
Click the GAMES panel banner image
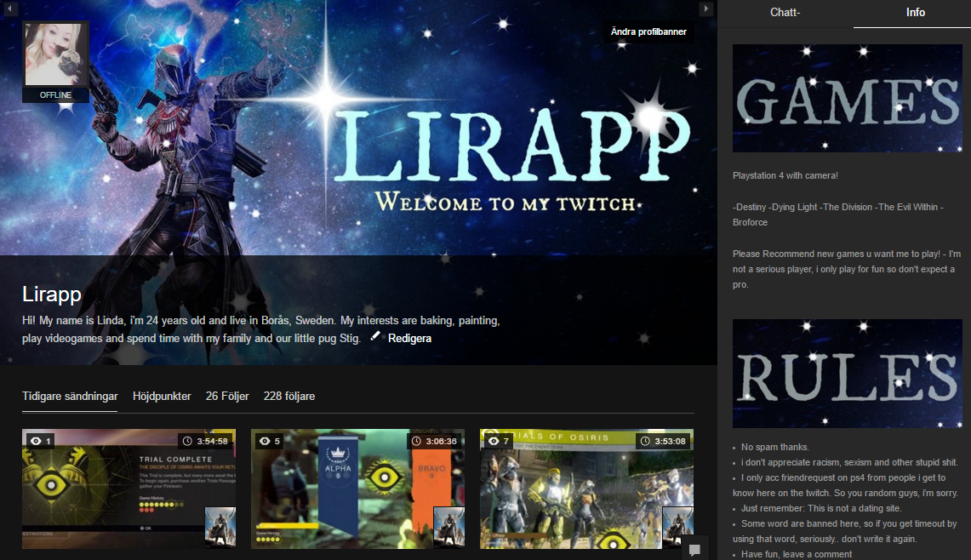coord(847,98)
